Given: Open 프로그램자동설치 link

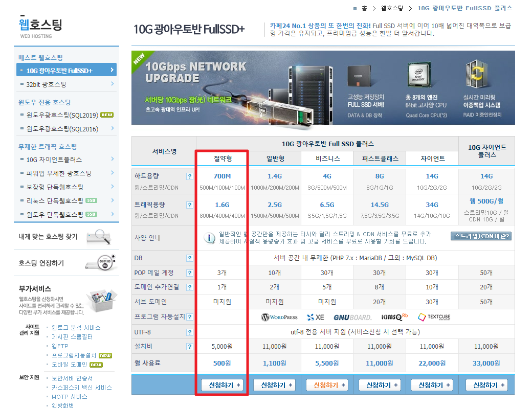Looking at the screenshot, I should pos(74,355).
